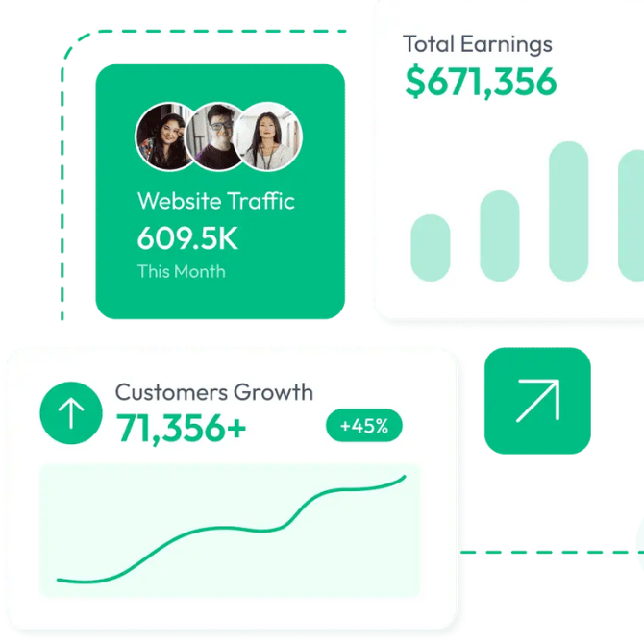Open the Website Traffic heading
This screenshot has width=644, height=644.
click(x=215, y=201)
